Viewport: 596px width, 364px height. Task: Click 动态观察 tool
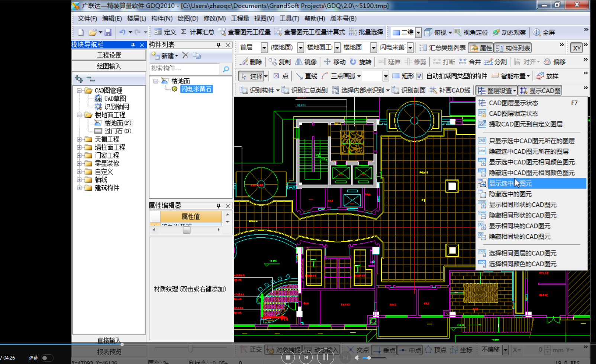tap(509, 32)
